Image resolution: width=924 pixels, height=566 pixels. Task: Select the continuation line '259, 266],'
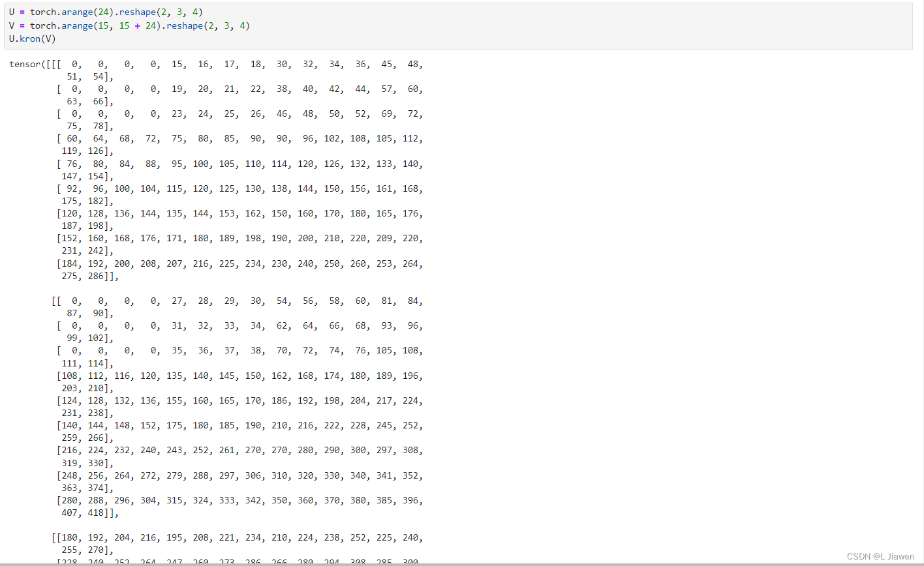[x=87, y=438]
